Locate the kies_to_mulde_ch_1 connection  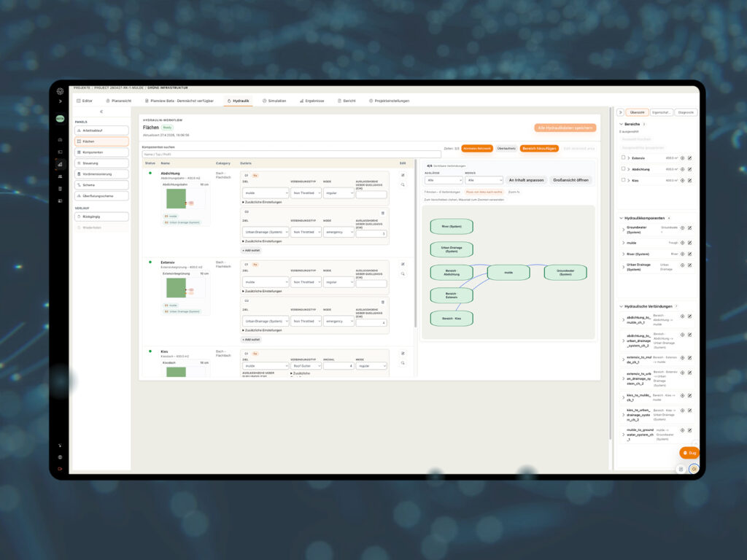[682, 396]
